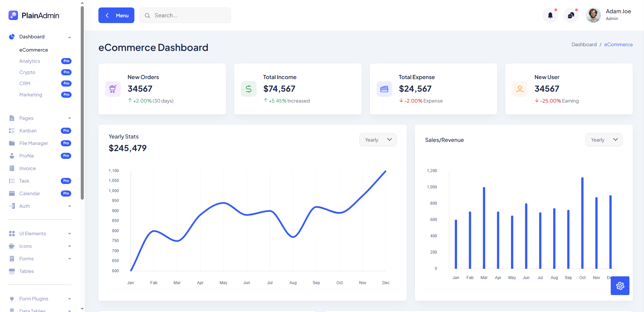Click the Dashboard pie chart icon
Viewport: 644px width, 312px height.
click(12, 37)
